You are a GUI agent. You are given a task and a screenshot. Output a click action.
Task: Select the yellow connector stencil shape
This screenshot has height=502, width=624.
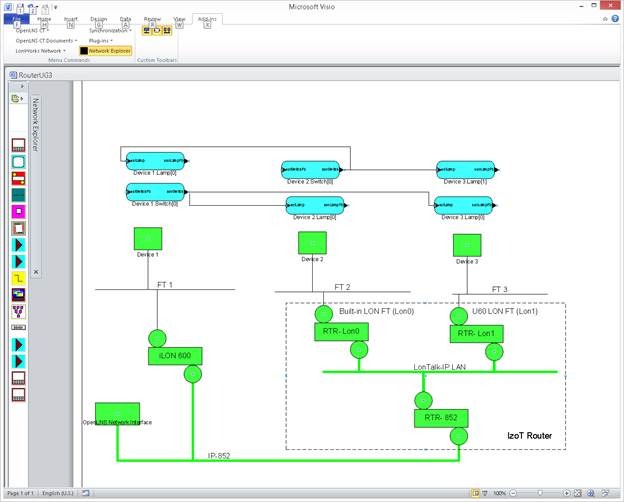(18, 278)
